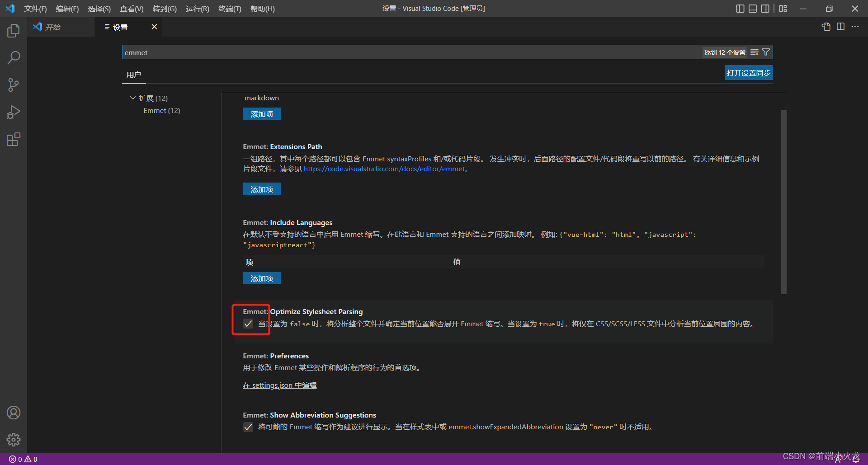
Task: Open the Accounts icon in activity bar
Action: tap(14, 413)
